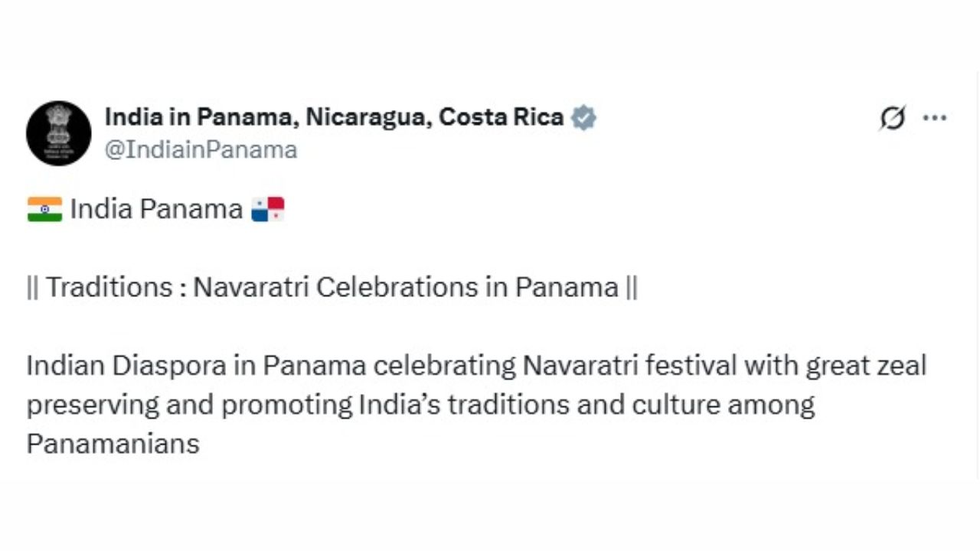
Task: Click the "India Panama" text between the flags
Action: coord(156,209)
